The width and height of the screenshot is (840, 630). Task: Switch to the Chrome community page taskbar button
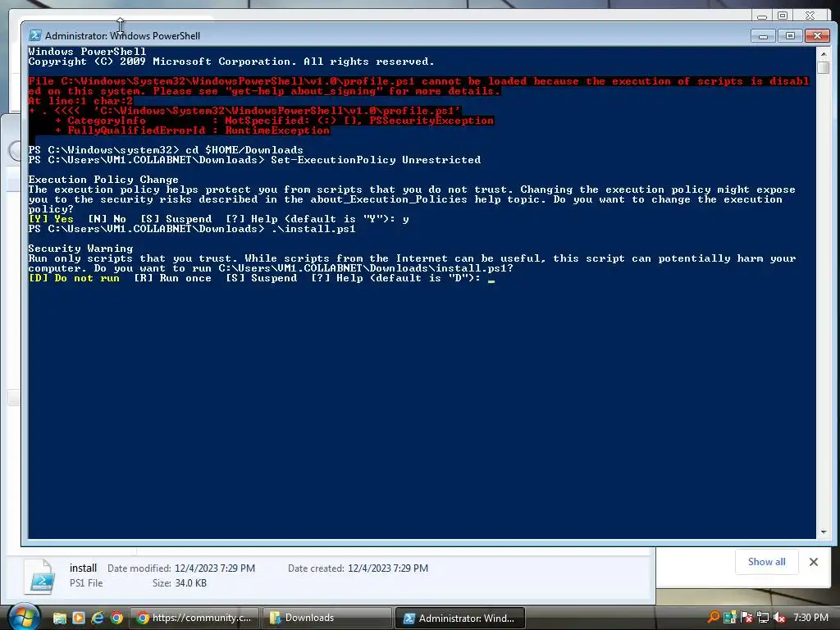[195, 618]
